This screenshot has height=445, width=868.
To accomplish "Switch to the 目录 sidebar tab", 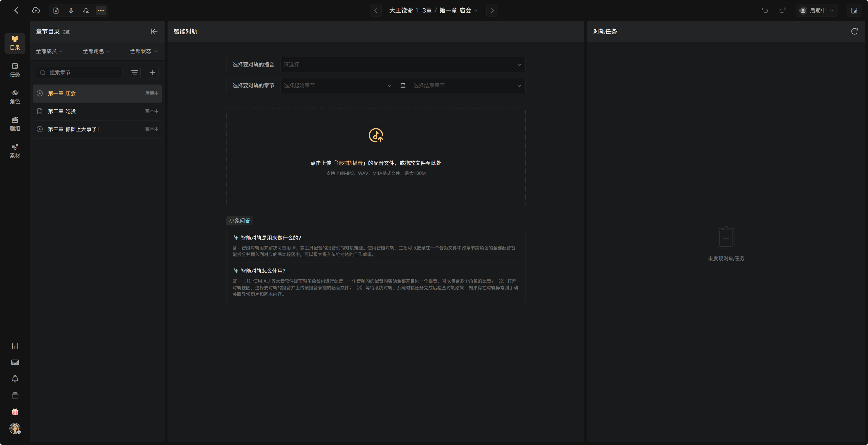I will click(x=15, y=43).
